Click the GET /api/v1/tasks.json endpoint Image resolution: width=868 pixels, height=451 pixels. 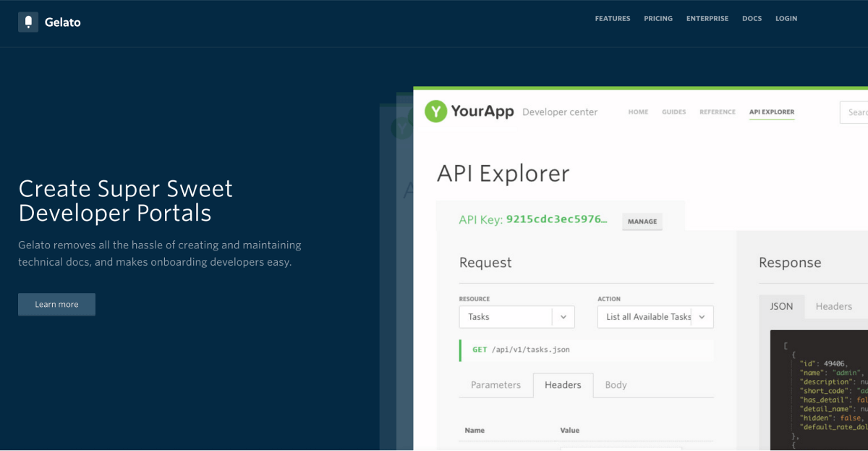coord(587,350)
